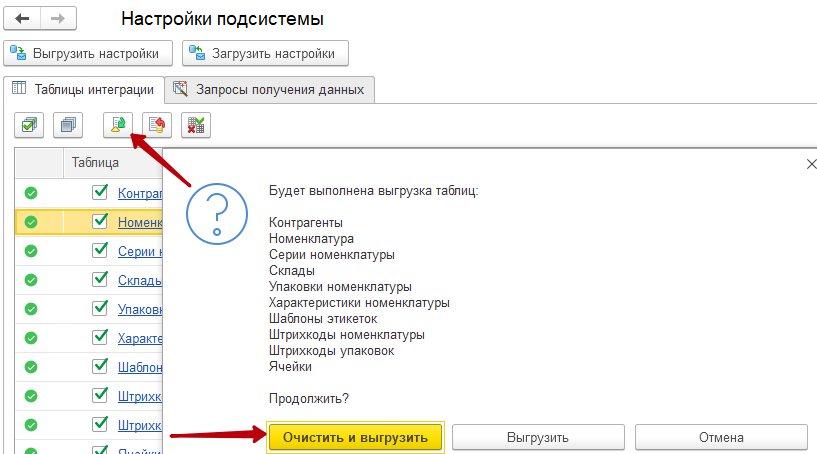Toggle checkbox beside second Штрихкоды row
Image resolution: width=817 pixels, height=454 pixels.
point(100,424)
